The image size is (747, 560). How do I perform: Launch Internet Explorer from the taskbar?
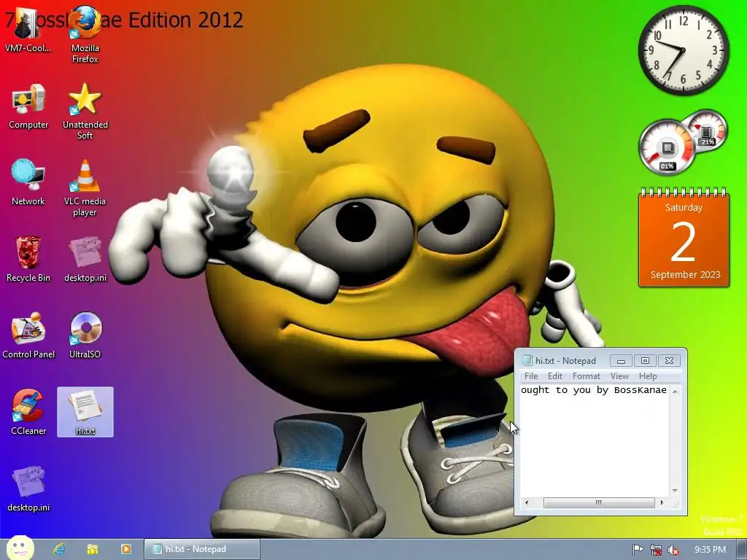coord(59,549)
